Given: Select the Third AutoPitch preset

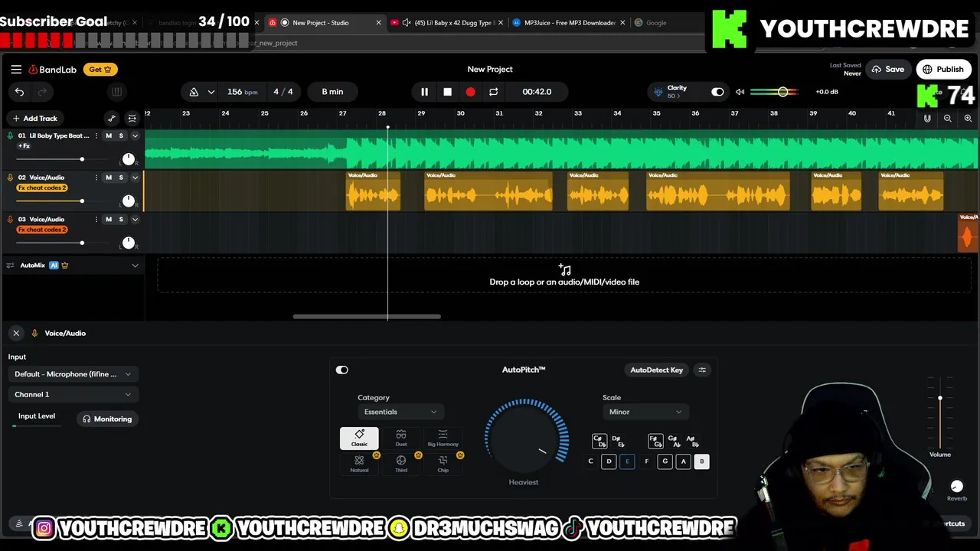Looking at the screenshot, I should [x=401, y=464].
